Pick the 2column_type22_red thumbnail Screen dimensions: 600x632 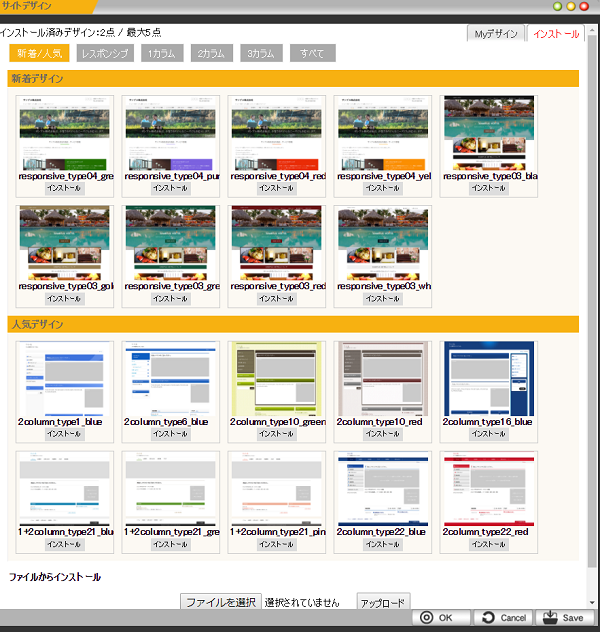[x=489, y=489]
